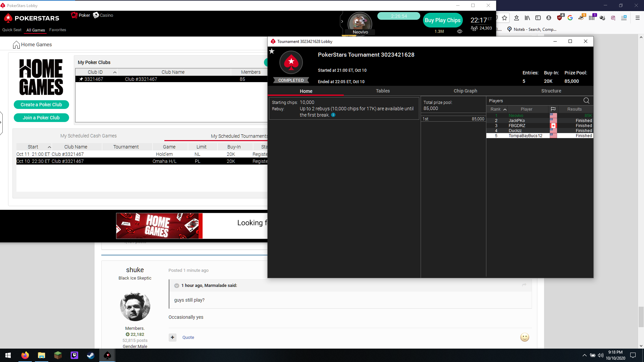
Task: Sort players by Rank column
Action: coord(497,109)
